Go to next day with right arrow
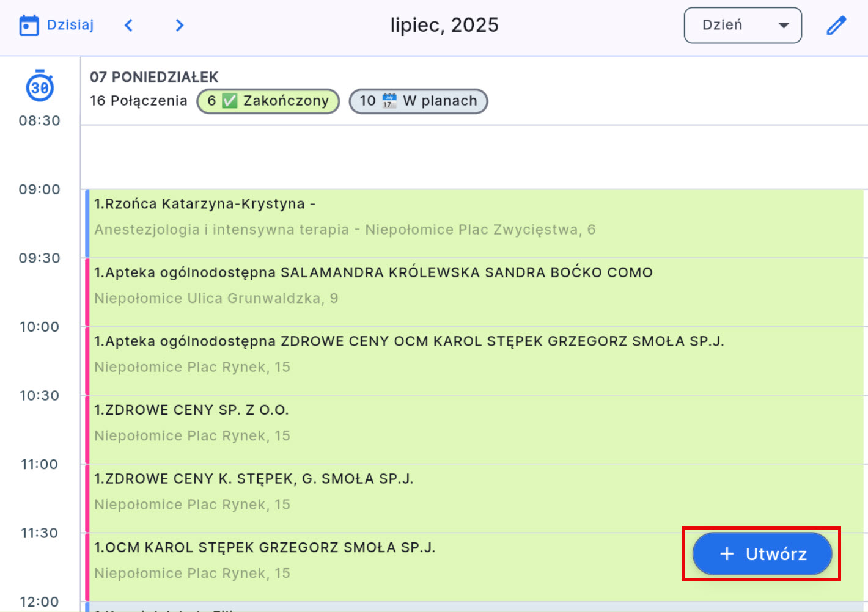Screen dimensions: 868x612 coord(179,26)
